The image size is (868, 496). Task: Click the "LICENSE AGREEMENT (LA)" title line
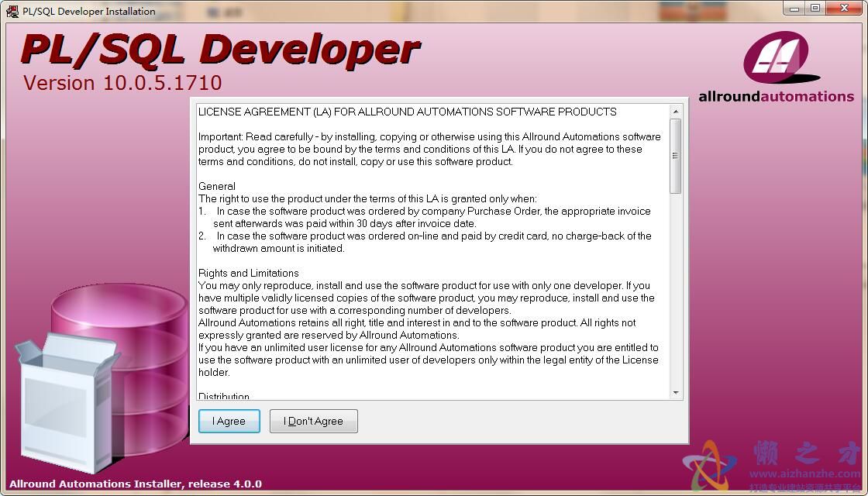point(408,112)
